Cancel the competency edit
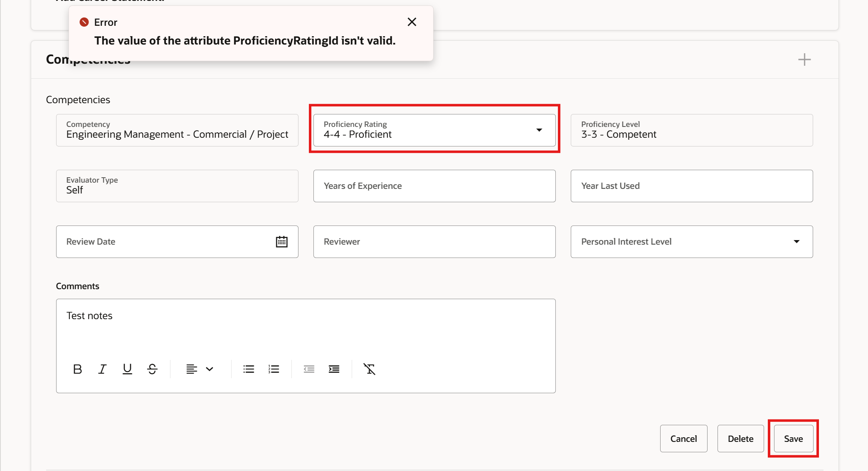The width and height of the screenshot is (868, 471). pyautogui.click(x=683, y=439)
